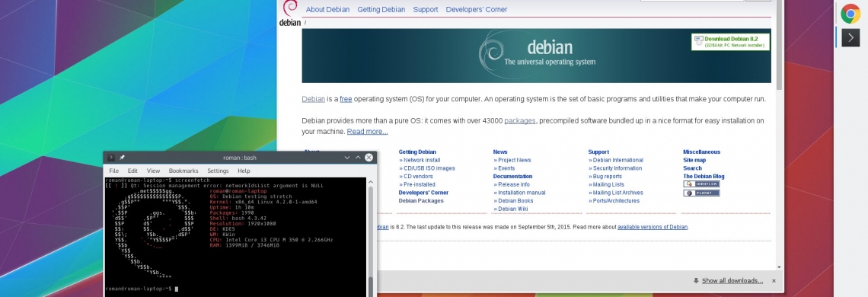Open Mailing List Archives link
This screenshot has width=868, height=297.
pyautogui.click(x=617, y=193)
